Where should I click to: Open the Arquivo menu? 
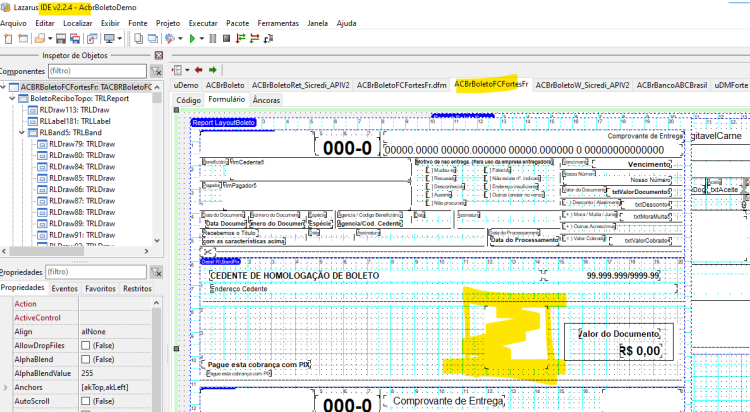point(13,23)
